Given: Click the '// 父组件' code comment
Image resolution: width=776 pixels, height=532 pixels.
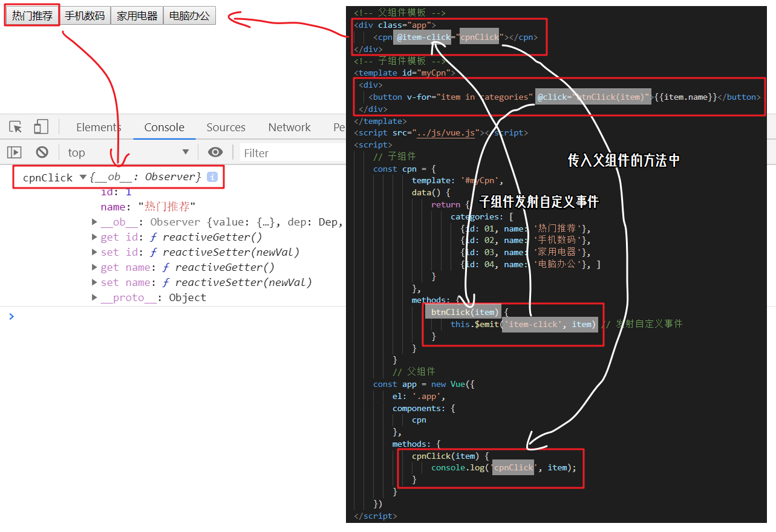Looking at the screenshot, I should [414, 372].
